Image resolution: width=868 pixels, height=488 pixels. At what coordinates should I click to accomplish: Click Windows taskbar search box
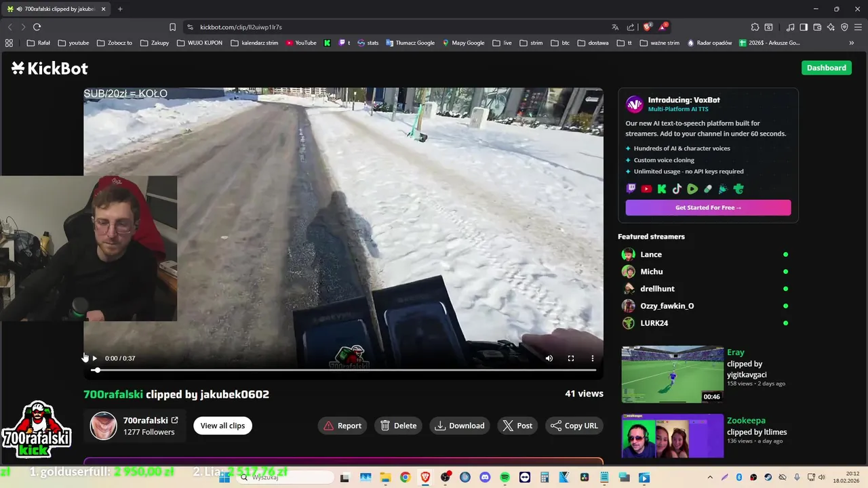[285, 477]
